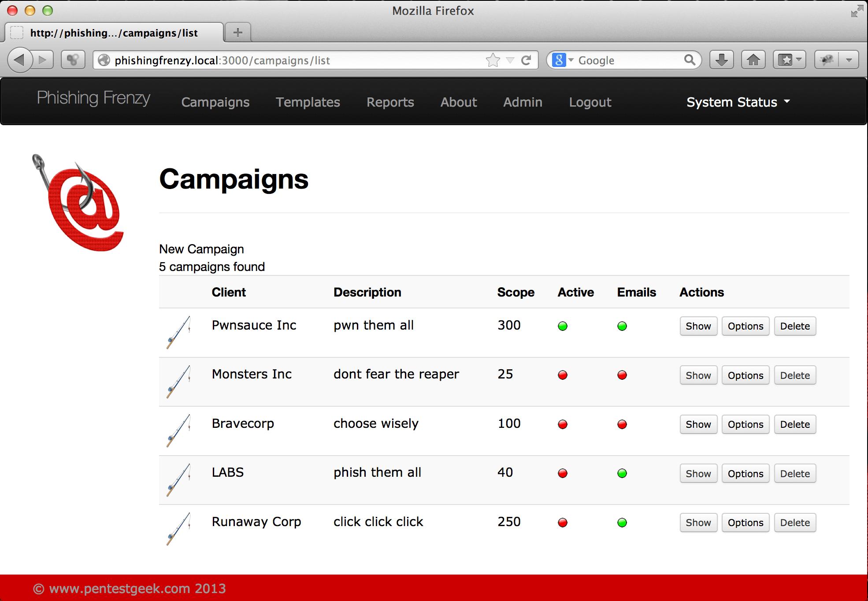
Task: Open the Templates menu item
Action: [308, 102]
